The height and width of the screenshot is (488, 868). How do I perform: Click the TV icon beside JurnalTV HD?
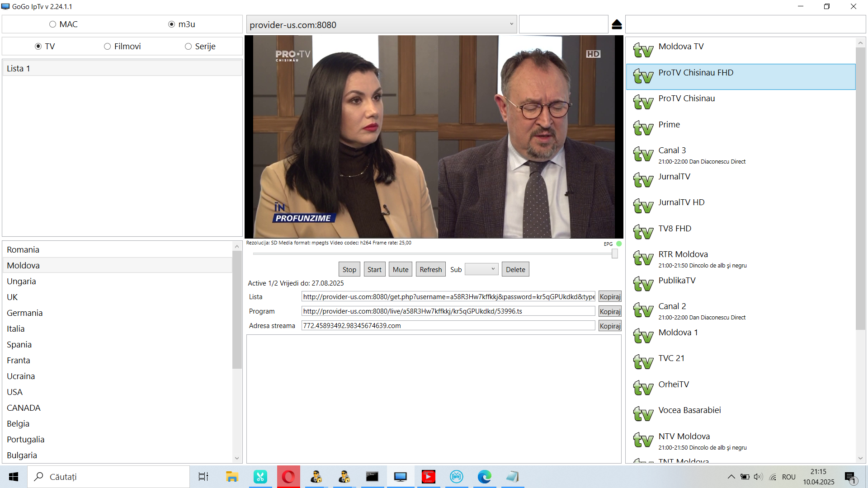[643, 206]
